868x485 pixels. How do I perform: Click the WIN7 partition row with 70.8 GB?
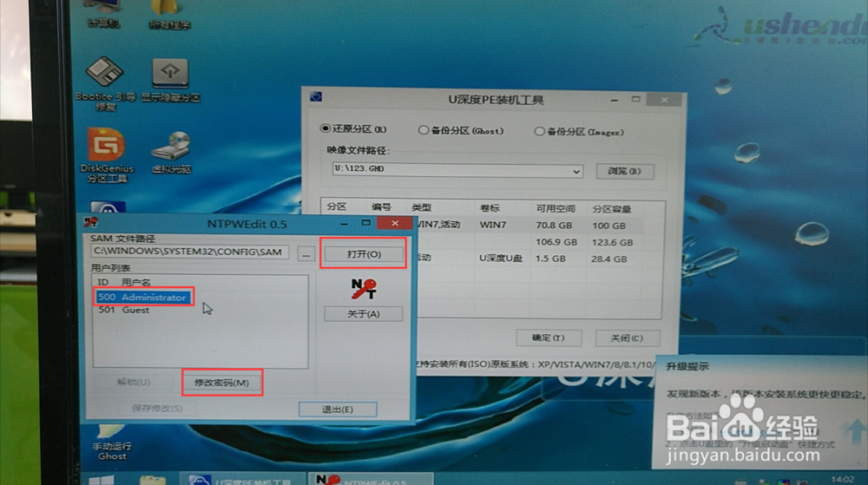529,225
